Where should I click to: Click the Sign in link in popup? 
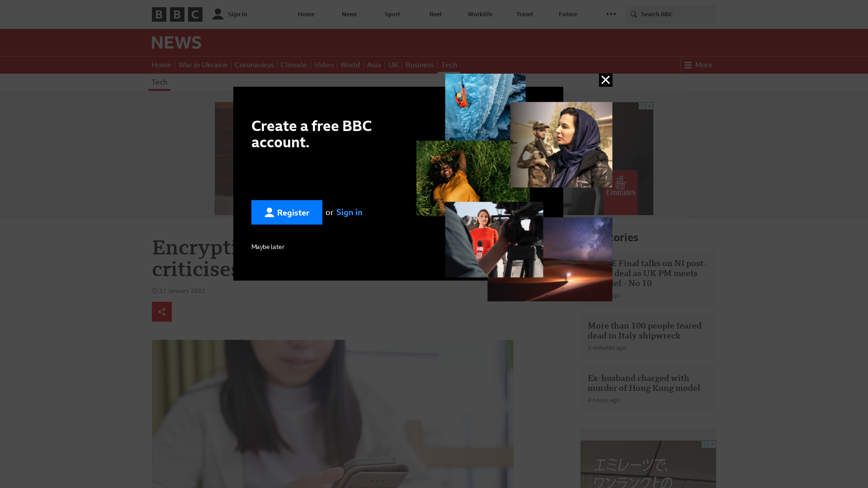[x=349, y=212]
